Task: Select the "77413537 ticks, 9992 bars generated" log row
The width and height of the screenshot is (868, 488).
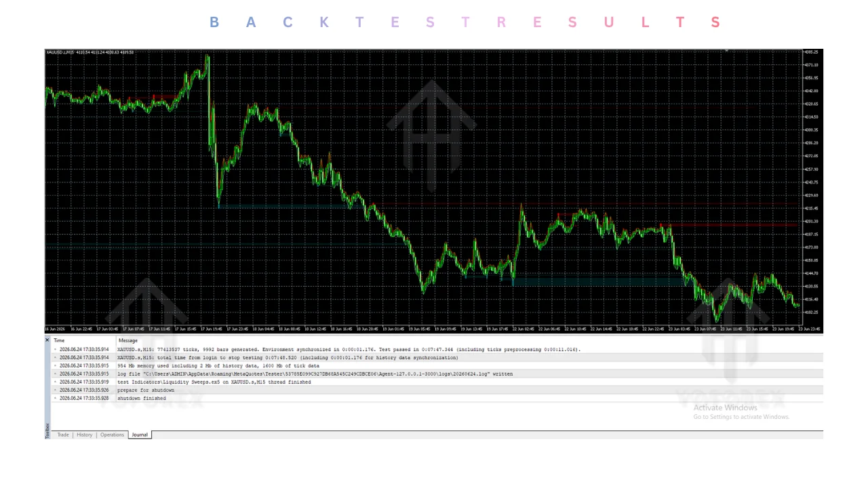Action: coord(437,349)
